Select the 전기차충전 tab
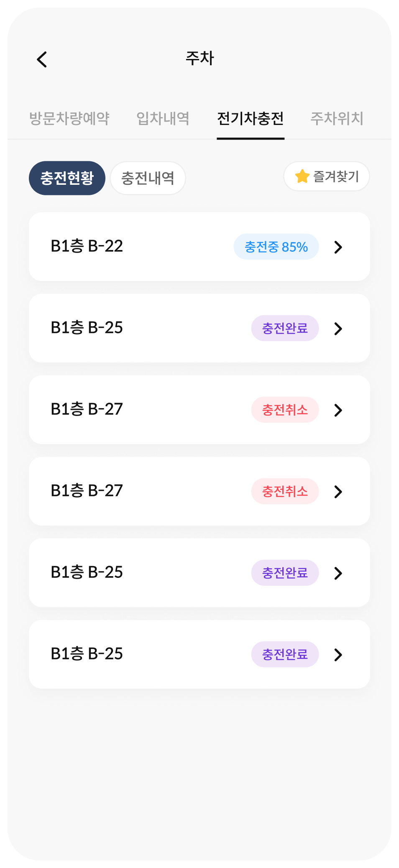This screenshot has height=868, width=399. coord(250,118)
